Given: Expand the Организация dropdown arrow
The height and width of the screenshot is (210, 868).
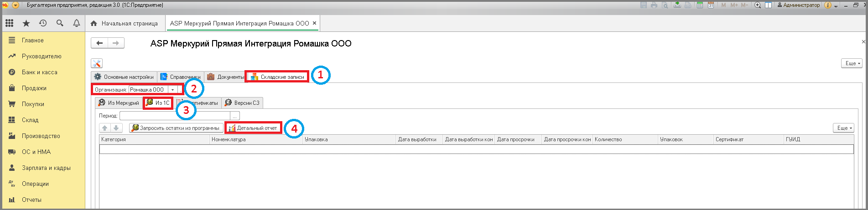Looking at the screenshot, I should point(172,90).
